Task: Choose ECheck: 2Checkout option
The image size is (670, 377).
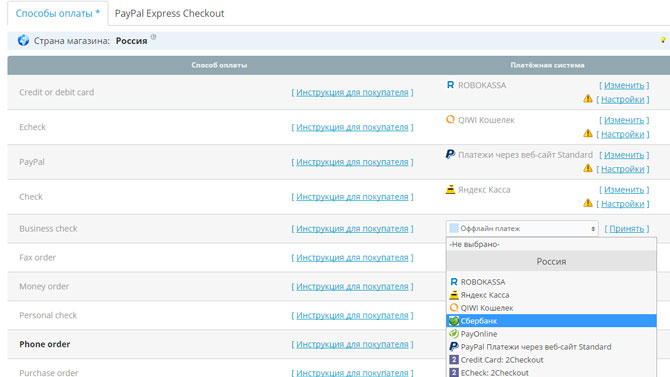Action: [x=551, y=372]
